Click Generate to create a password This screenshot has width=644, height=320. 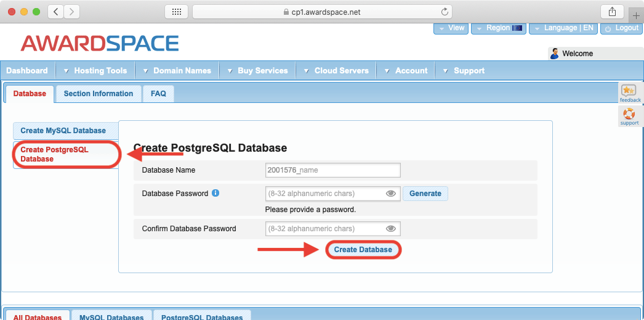click(x=425, y=194)
